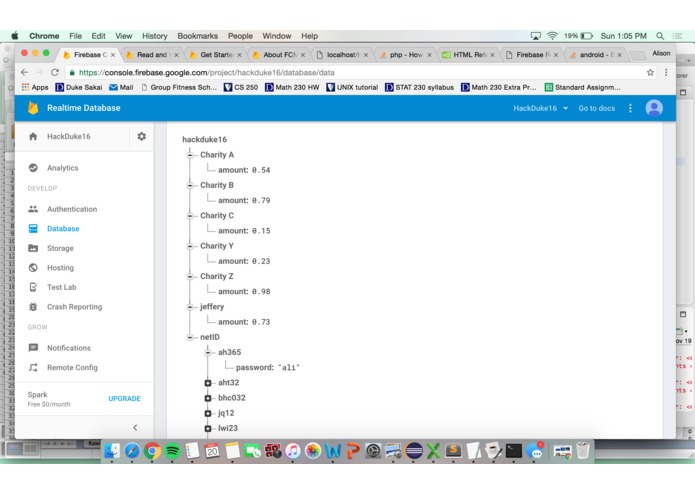Collapse the Charity A node
The image size is (695, 494).
[190, 155]
